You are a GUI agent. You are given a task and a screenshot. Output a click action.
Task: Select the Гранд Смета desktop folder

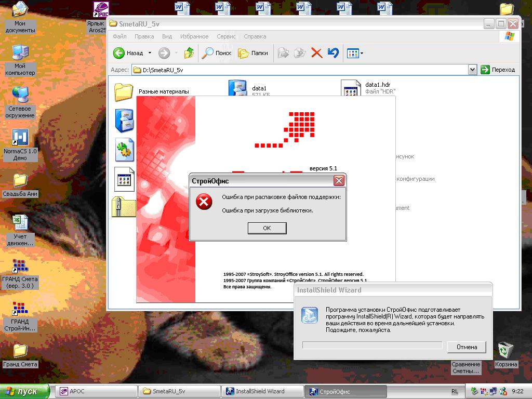point(20,355)
